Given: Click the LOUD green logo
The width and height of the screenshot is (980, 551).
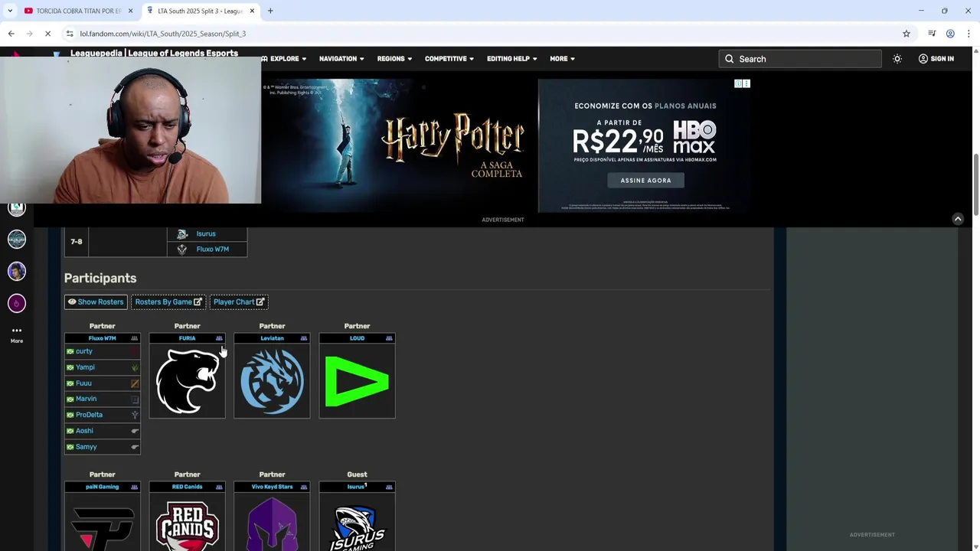Looking at the screenshot, I should point(357,381).
